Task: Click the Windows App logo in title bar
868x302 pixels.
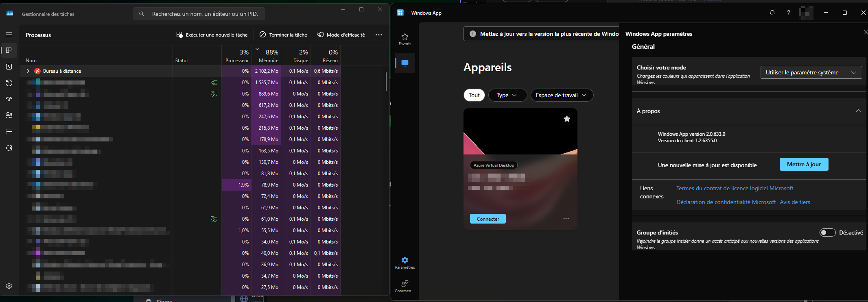Action: pyautogui.click(x=400, y=13)
